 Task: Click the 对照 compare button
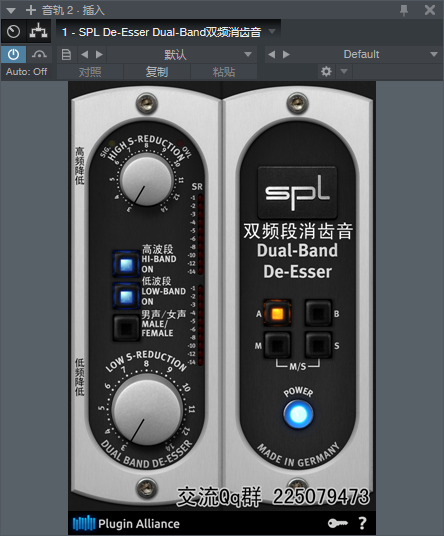point(90,72)
